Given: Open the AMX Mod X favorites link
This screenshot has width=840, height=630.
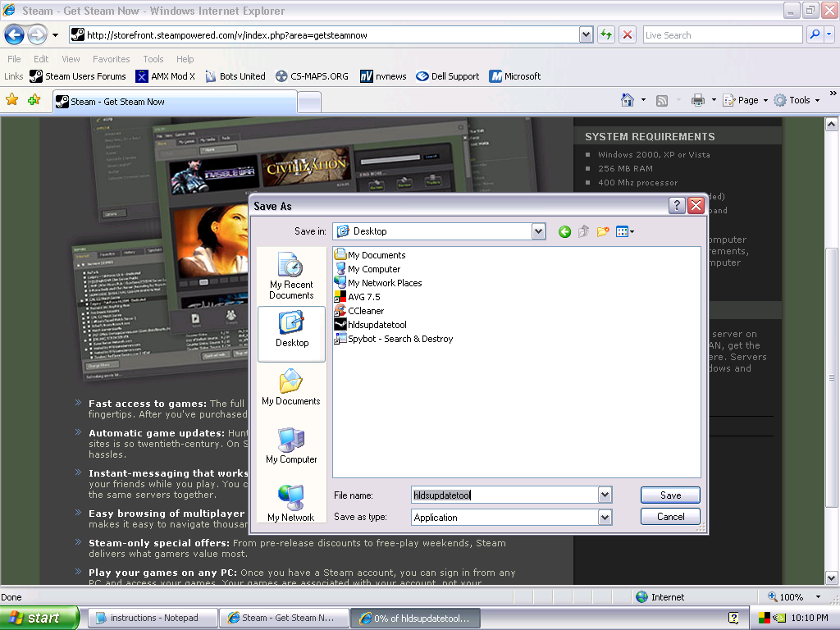Looking at the screenshot, I should (166, 76).
